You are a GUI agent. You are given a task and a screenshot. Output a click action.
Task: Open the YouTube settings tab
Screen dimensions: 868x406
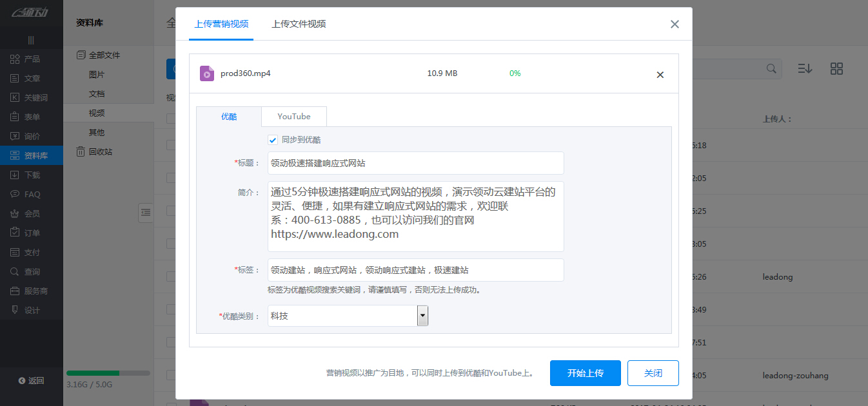[293, 117]
